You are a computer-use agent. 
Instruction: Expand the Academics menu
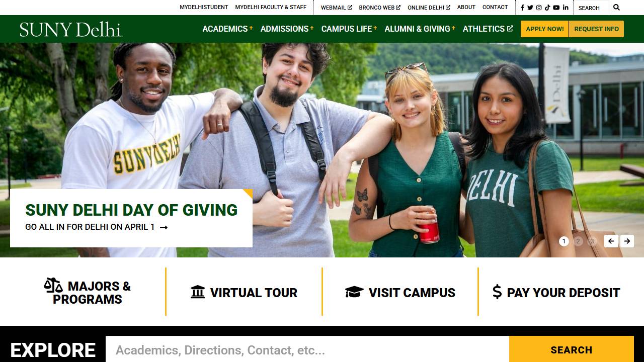coord(227,29)
